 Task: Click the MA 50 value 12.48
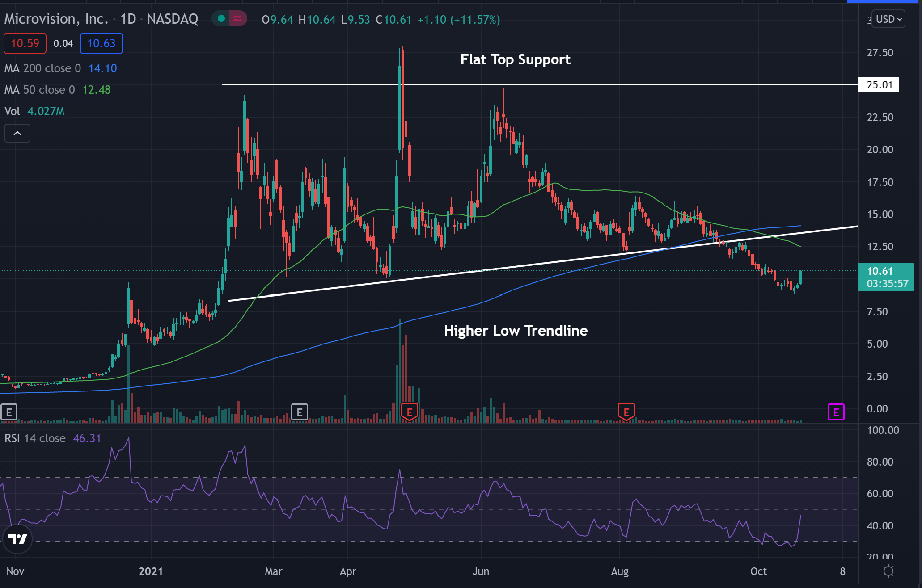pos(96,90)
